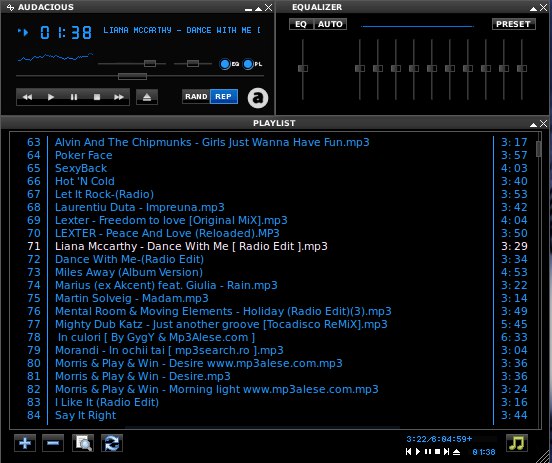The image size is (552, 463).
Task: Start playback with the main play button
Action: 51,97
